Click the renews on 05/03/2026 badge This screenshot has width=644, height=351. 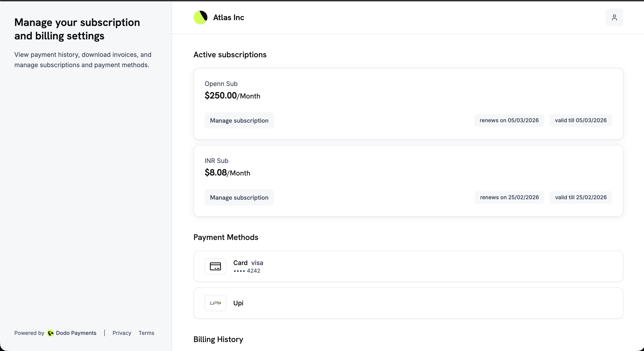point(509,120)
